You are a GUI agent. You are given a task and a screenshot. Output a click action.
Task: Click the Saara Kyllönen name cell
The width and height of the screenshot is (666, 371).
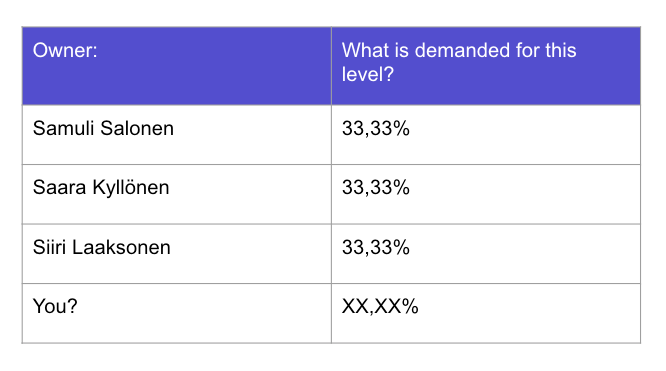(x=177, y=194)
